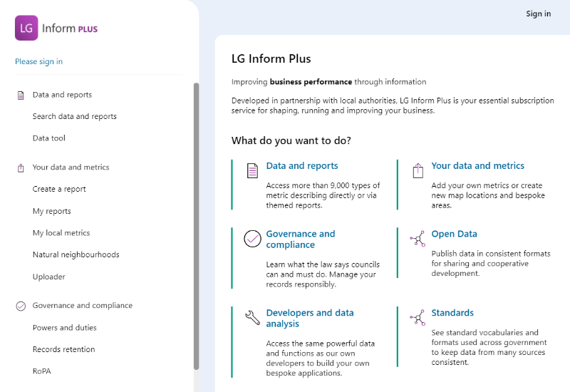Open Sign in at top right
This screenshot has width=570, height=392.
pos(539,14)
